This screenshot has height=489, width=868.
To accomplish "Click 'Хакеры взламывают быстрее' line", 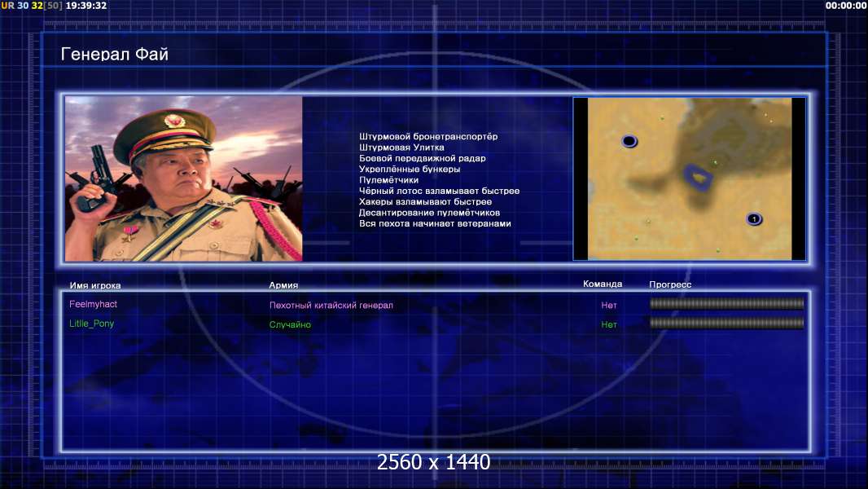I will (x=425, y=201).
